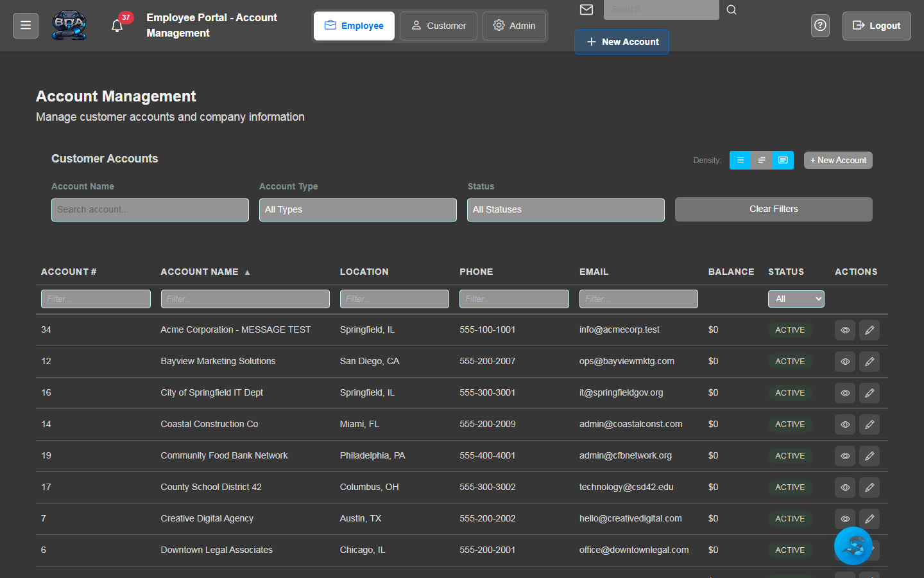
Task: Click the Clear Filters button
Action: click(773, 209)
